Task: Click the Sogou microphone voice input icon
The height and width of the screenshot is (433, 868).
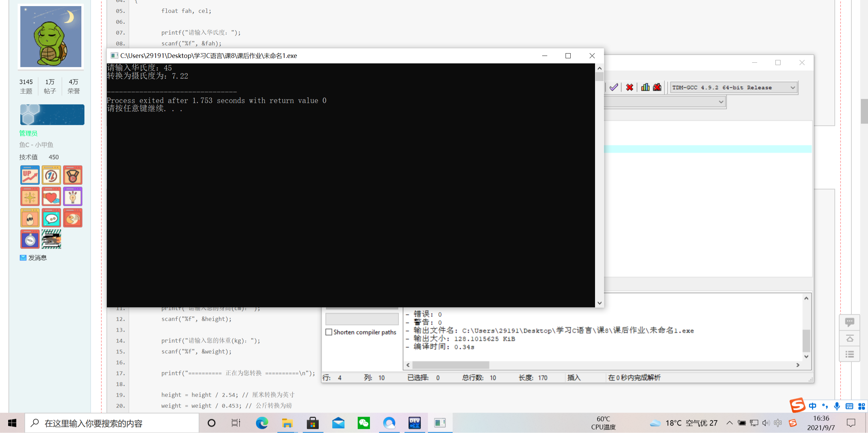Action: click(837, 406)
